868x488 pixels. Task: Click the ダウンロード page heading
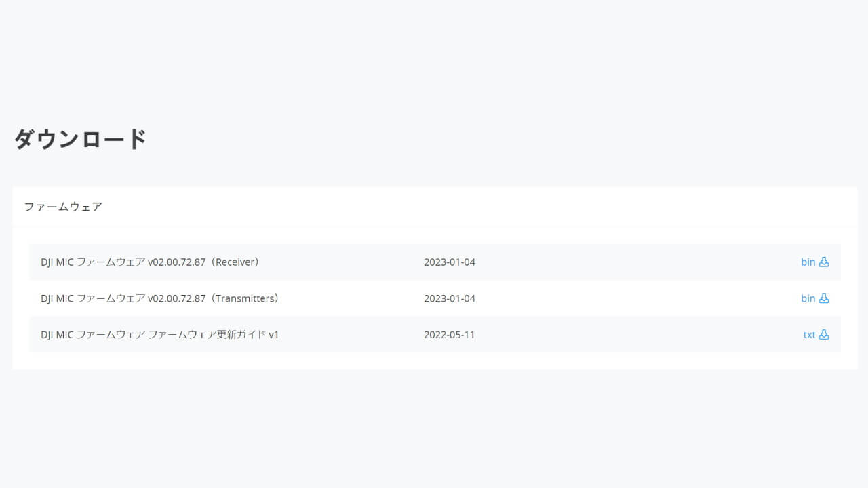[x=81, y=139]
